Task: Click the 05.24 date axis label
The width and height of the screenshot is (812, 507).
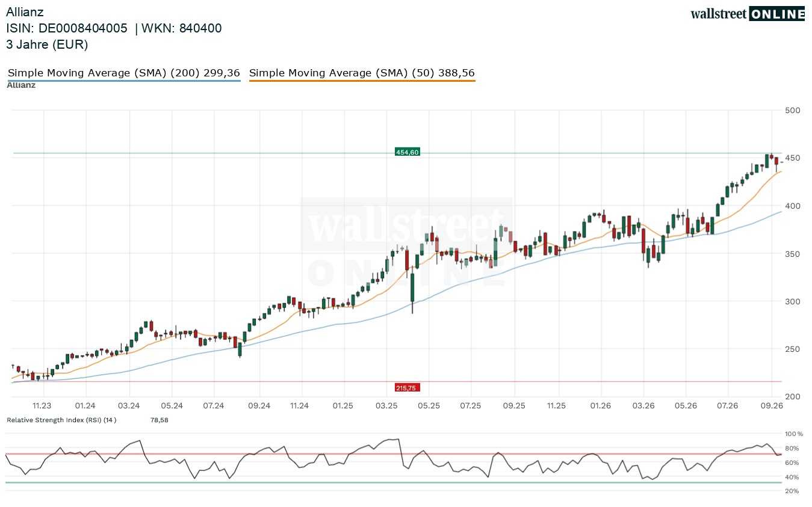Action: point(172,406)
